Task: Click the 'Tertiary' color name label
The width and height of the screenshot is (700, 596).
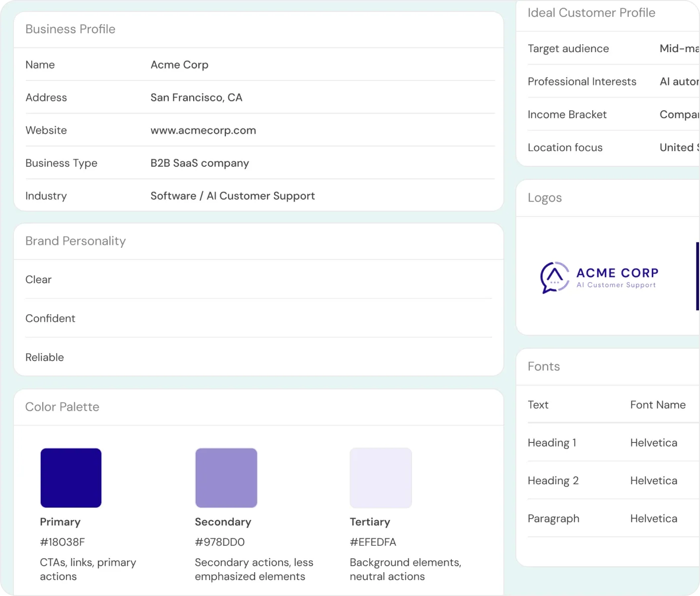Action: 370,522
